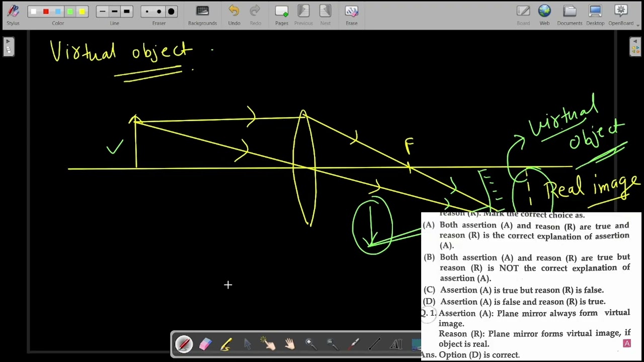Select the Zoom out magnifier
This screenshot has height=362, width=644.
tap(332, 344)
